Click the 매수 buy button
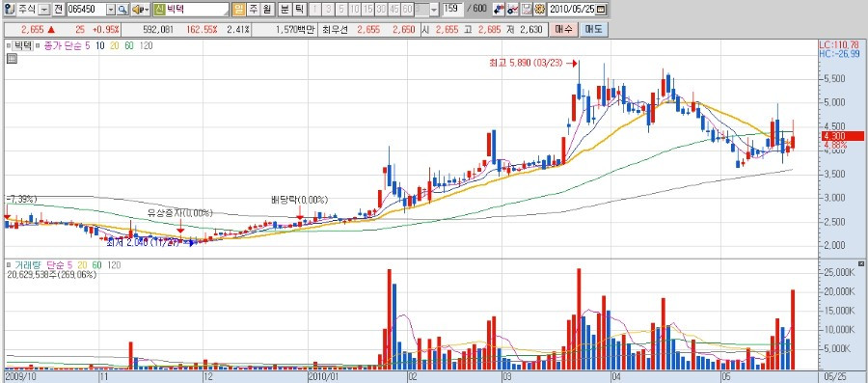 coord(563,30)
